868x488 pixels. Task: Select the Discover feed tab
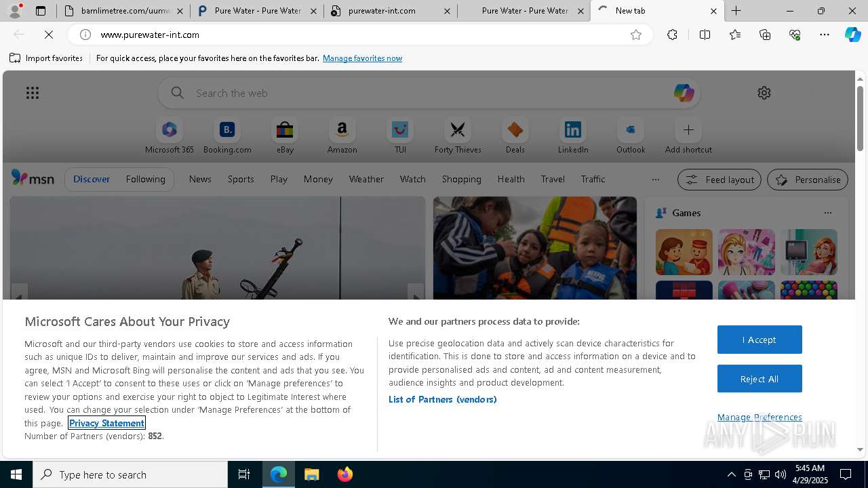coord(92,179)
